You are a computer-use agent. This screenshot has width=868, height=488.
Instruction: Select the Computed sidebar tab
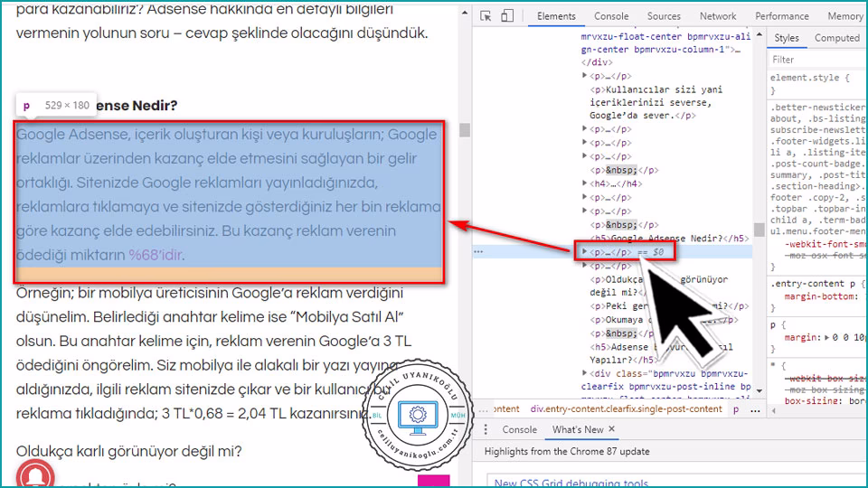(836, 38)
